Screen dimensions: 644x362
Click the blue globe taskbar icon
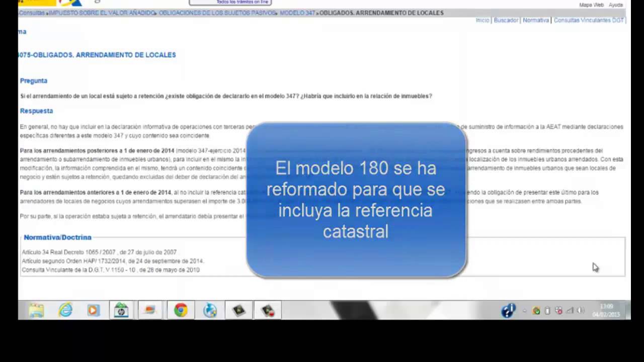210,311
